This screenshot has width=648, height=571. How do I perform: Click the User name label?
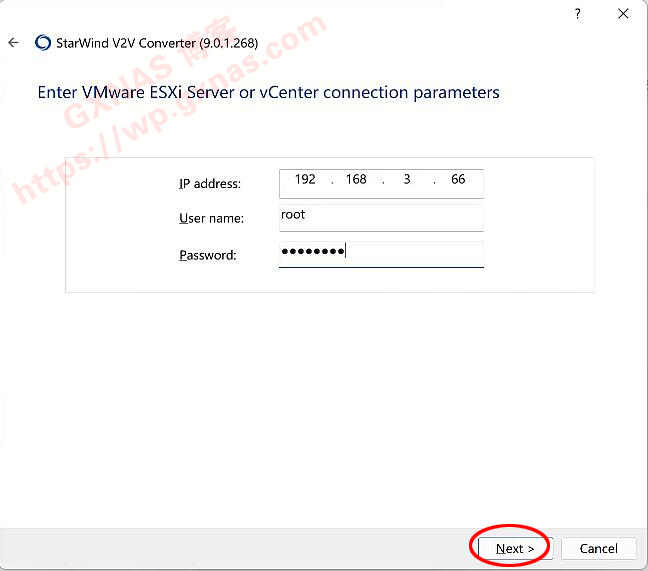212,219
